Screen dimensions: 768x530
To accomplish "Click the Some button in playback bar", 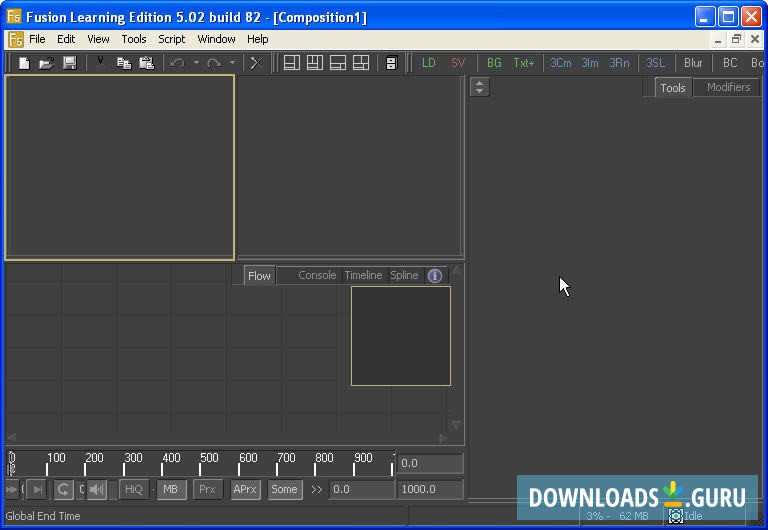I will (284, 489).
